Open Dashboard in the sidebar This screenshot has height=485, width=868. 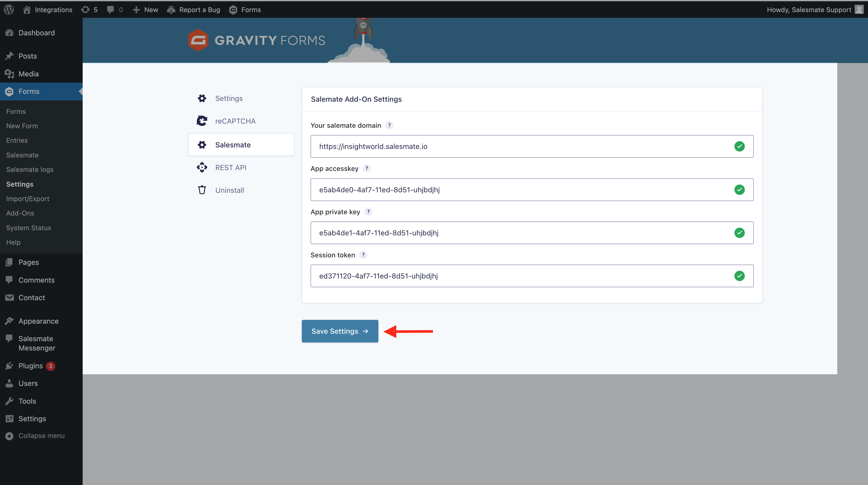click(41, 33)
